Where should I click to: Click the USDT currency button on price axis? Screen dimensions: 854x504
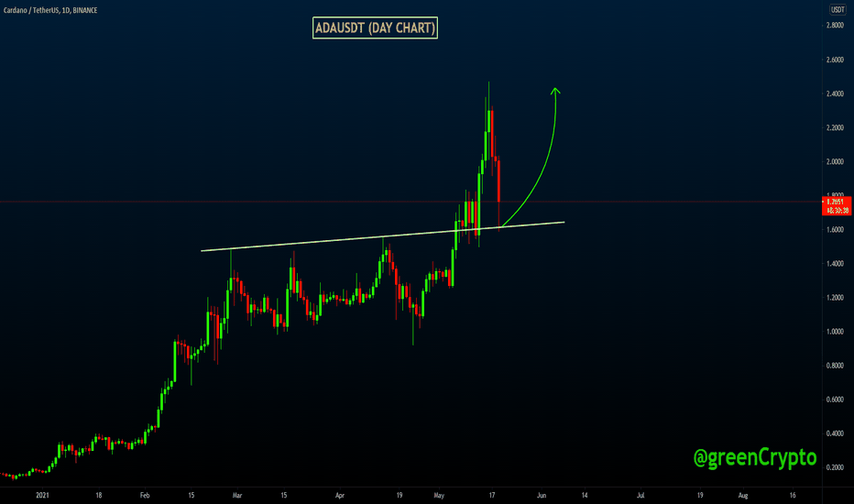tap(838, 10)
